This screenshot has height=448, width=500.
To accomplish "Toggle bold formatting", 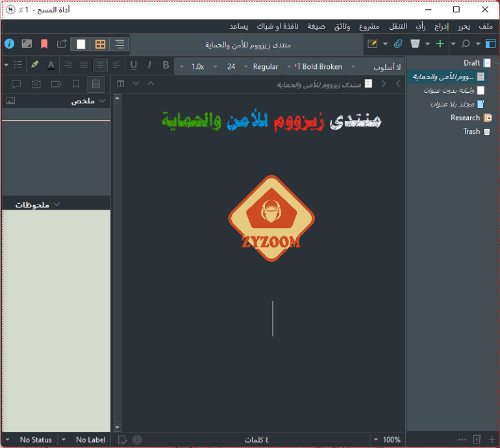I will pos(166,65).
